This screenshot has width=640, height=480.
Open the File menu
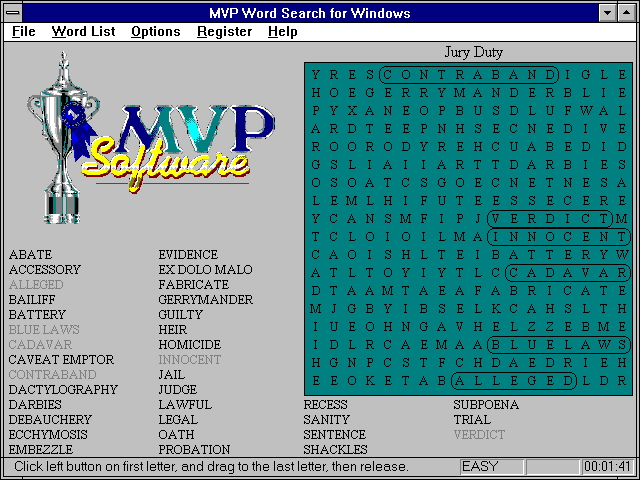pyautogui.click(x=24, y=31)
